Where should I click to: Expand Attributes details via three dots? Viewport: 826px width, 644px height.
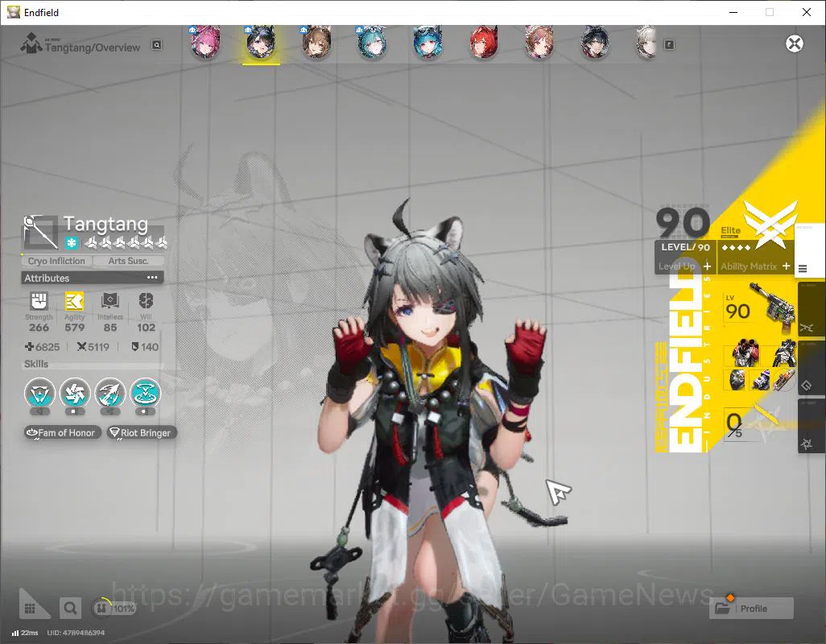pos(152,278)
